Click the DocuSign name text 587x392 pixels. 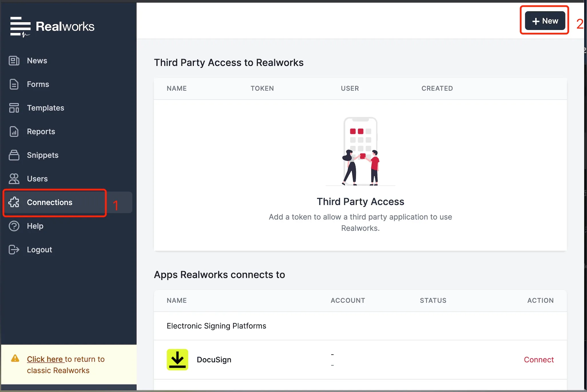tap(214, 360)
